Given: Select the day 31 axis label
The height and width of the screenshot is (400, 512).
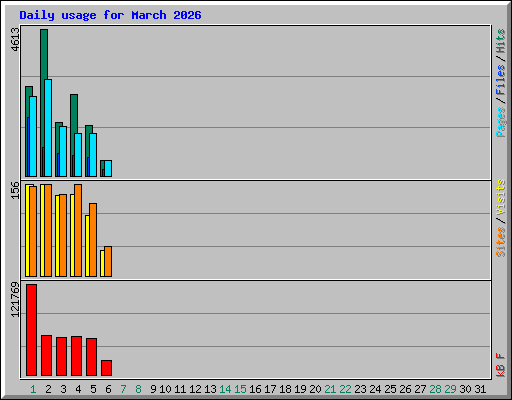Looking at the screenshot, I should (480, 389).
